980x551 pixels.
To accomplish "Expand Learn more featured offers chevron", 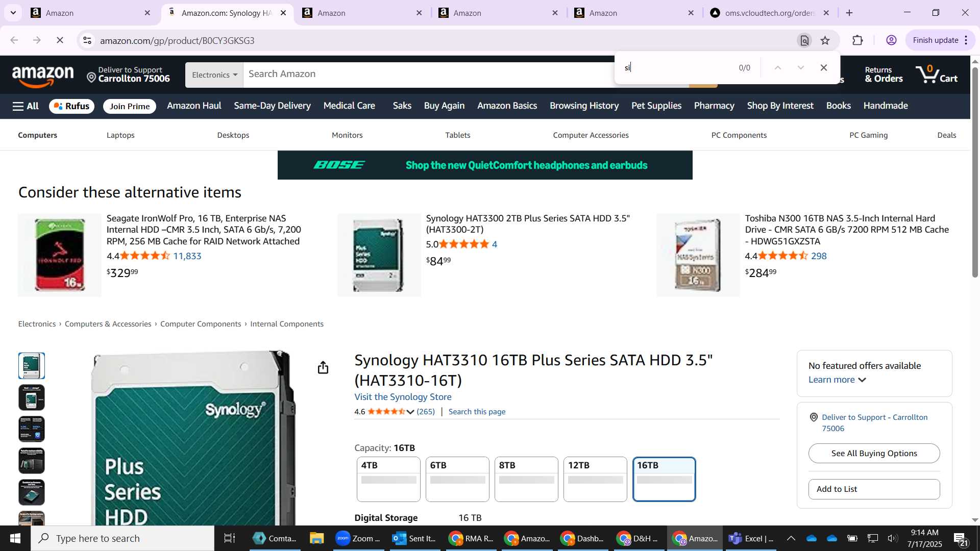I will coord(863,380).
